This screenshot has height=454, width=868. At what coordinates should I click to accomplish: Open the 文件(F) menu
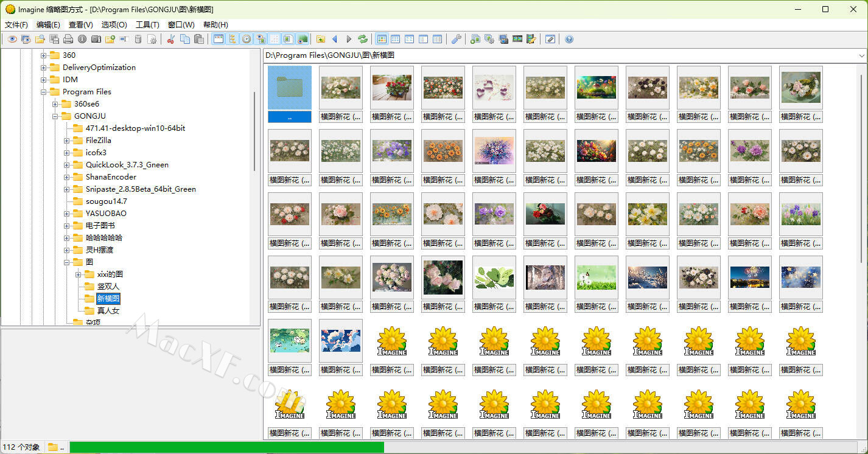click(x=16, y=25)
